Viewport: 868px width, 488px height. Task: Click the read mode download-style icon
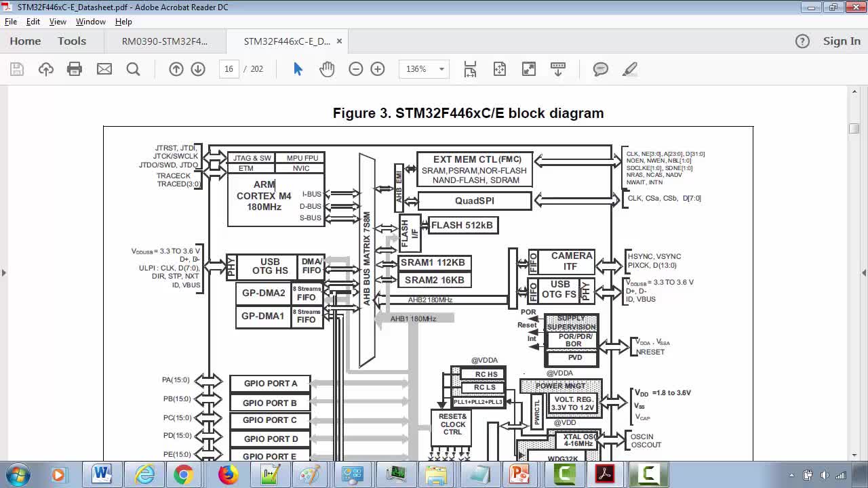coord(558,69)
